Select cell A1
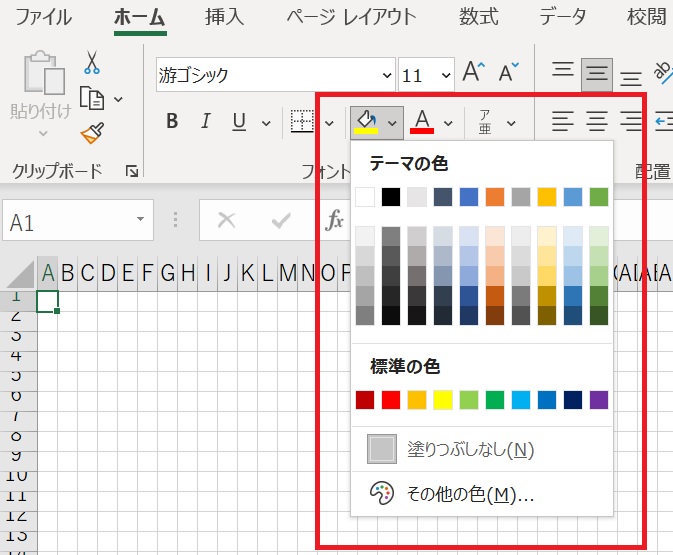Viewport: 673px width, 555px height. point(48,301)
